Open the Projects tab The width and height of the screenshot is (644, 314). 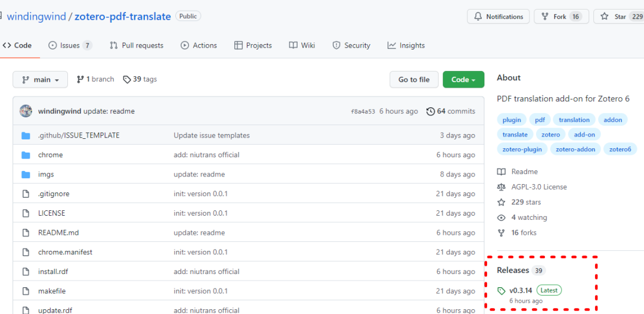point(253,45)
